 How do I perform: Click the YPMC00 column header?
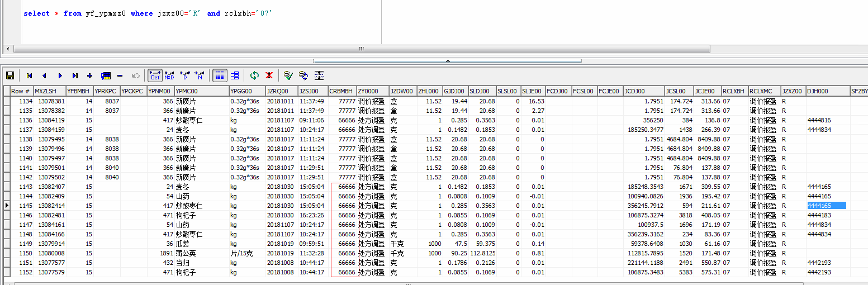pyautogui.click(x=202, y=91)
